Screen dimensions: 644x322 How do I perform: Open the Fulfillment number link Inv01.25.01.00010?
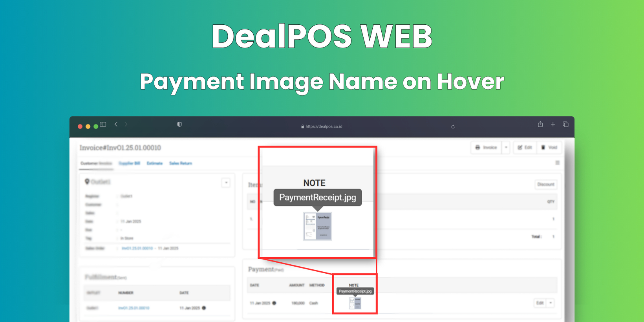[134, 308]
